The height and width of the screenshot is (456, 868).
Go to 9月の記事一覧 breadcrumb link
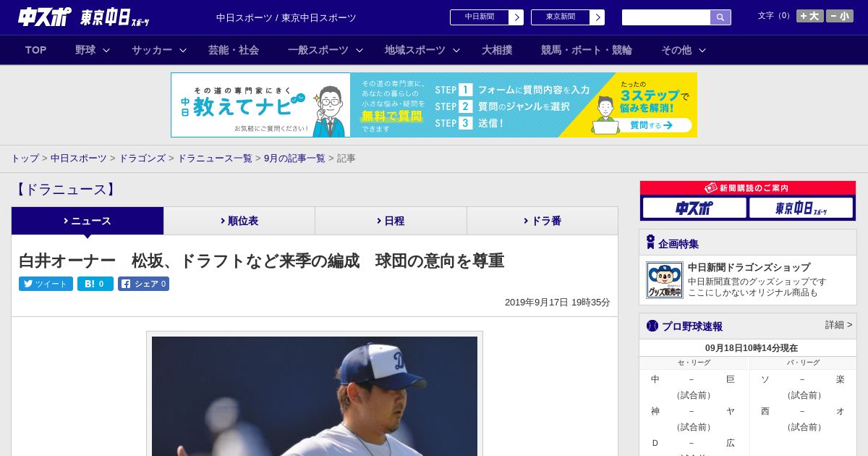click(294, 158)
